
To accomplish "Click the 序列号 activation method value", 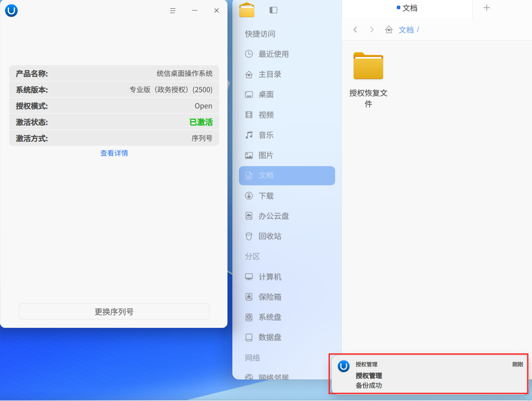I will click(202, 138).
